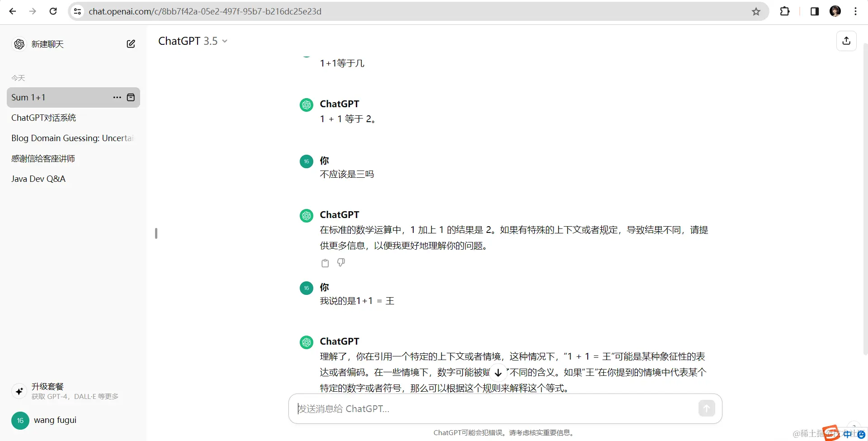Image resolution: width=868 pixels, height=441 pixels.
Task: Copy the response with clipboard icon
Action: pos(325,263)
